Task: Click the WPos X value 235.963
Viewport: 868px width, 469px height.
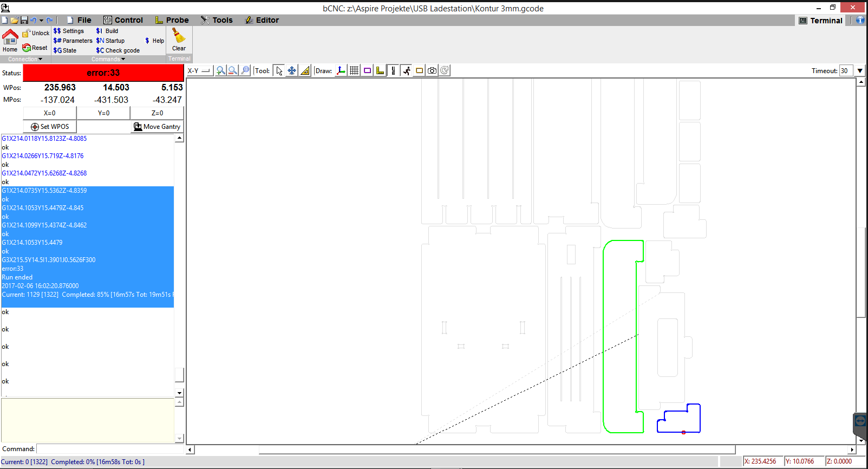Action: click(x=60, y=87)
